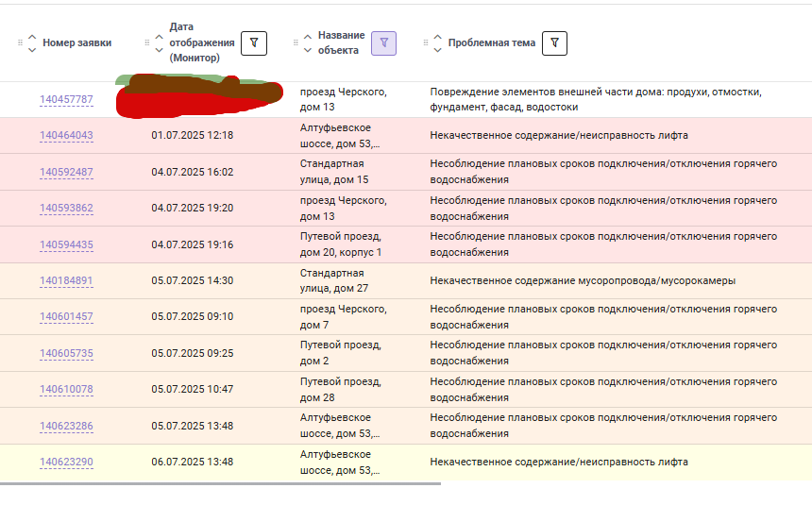Sort Название объекта descending with down chevron

click(308, 50)
